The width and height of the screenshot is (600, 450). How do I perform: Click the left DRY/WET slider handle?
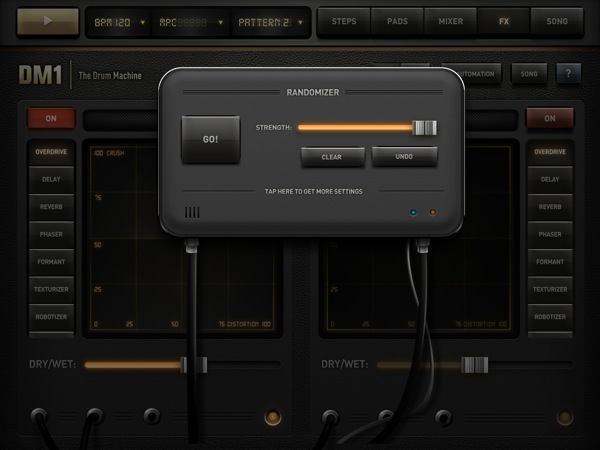[194, 365]
